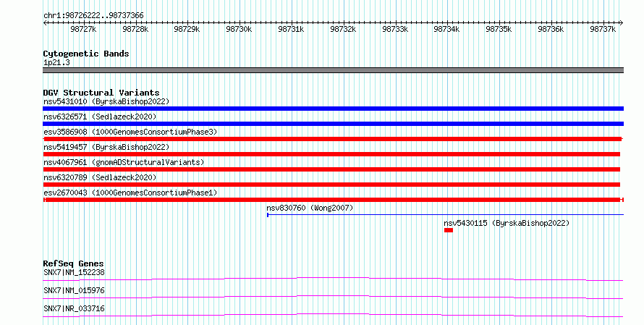The width and height of the screenshot is (644, 325).
Task: Click the DGV Structural Variants track title
Action: pos(101,93)
